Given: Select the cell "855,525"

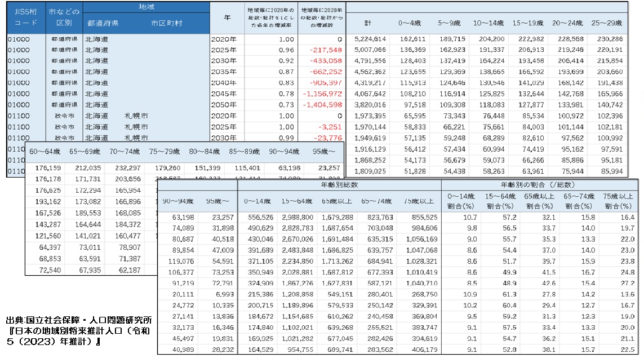Looking at the screenshot, I should pos(424,217).
